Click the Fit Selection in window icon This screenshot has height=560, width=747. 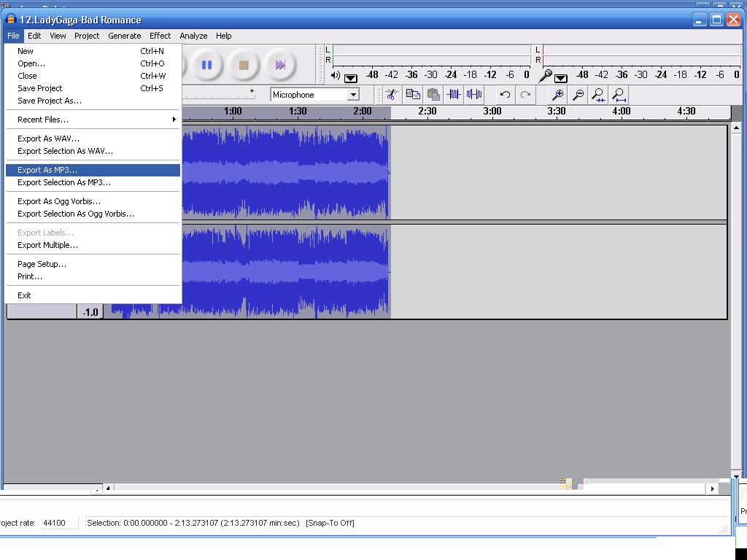(x=598, y=94)
